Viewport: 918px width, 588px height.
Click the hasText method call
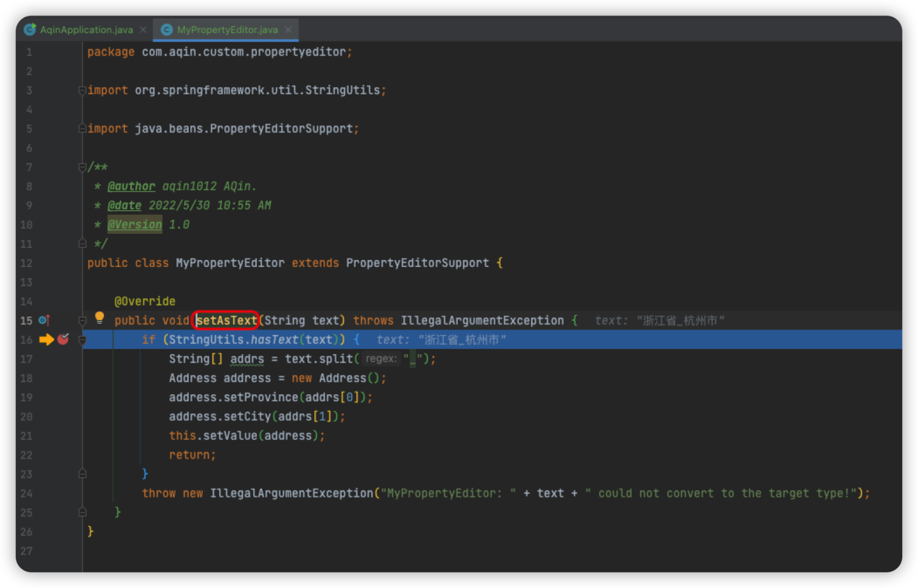pos(274,340)
